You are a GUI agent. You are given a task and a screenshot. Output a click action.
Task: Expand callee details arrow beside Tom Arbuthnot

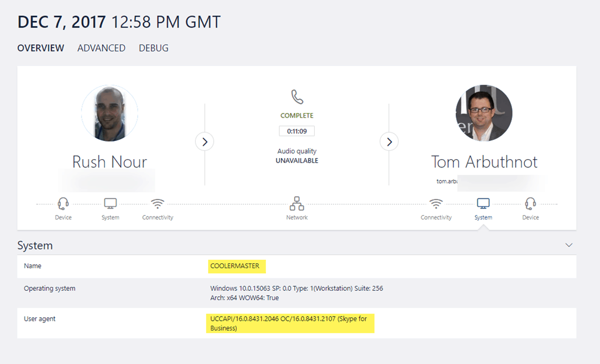click(x=389, y=142)
